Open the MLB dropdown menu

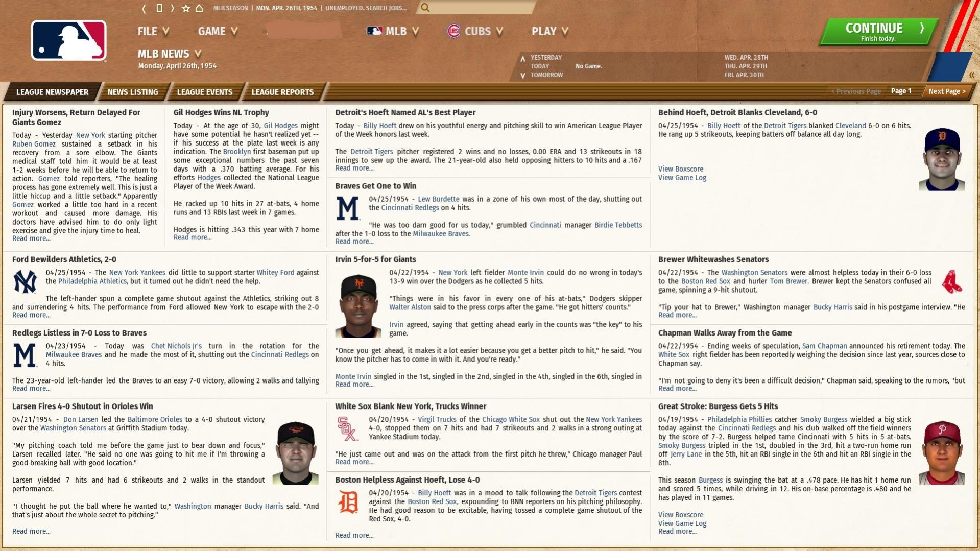click(393, 31)
